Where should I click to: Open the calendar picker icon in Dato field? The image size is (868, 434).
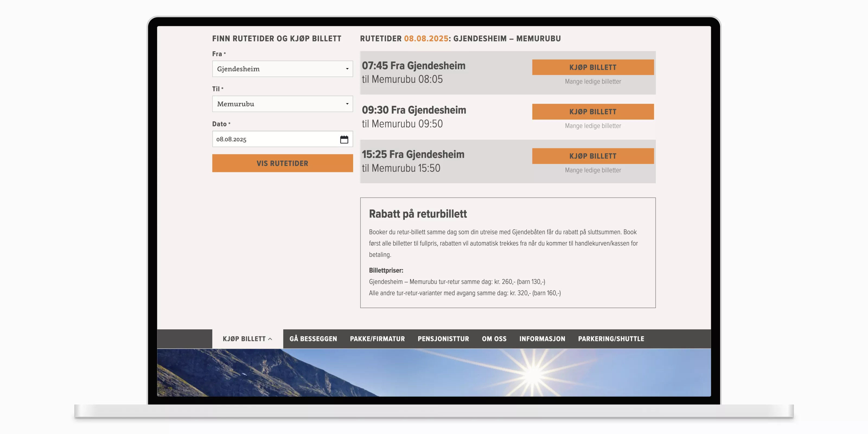coord(344,139)
